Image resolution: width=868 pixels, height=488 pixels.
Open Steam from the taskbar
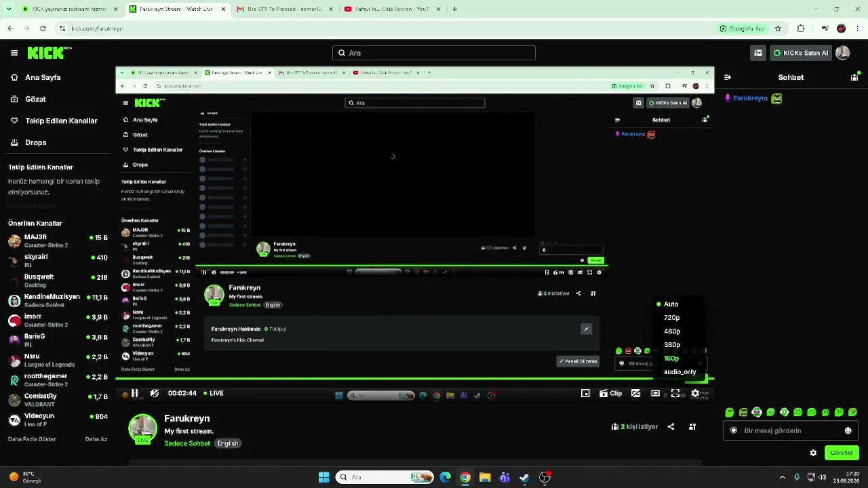(x=524, y=477)
